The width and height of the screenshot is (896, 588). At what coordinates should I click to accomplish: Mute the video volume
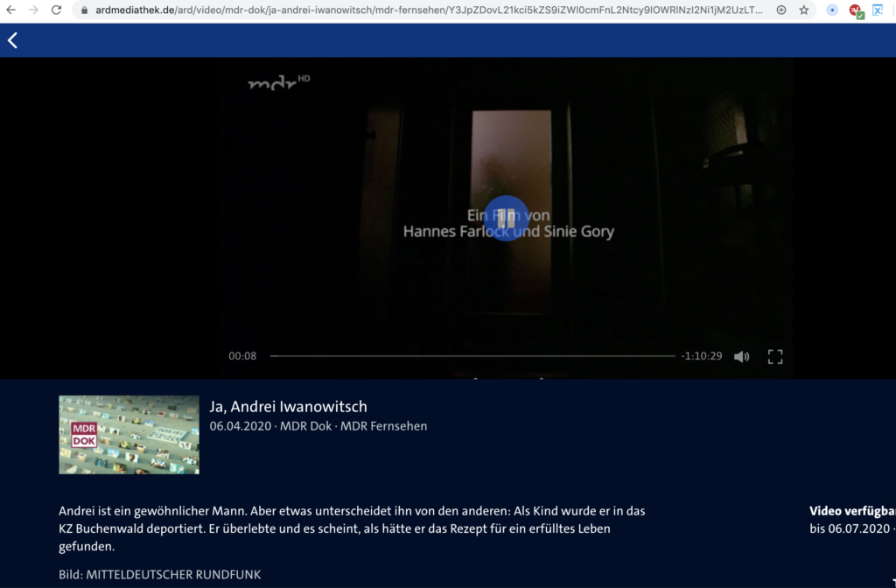(x=742, y=357)
